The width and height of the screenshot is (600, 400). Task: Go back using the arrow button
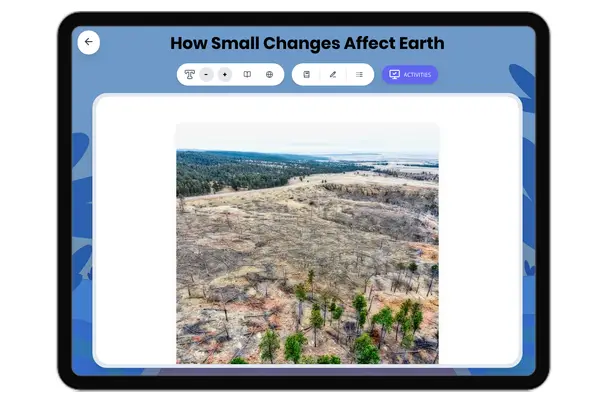click(x=88, y=42)
